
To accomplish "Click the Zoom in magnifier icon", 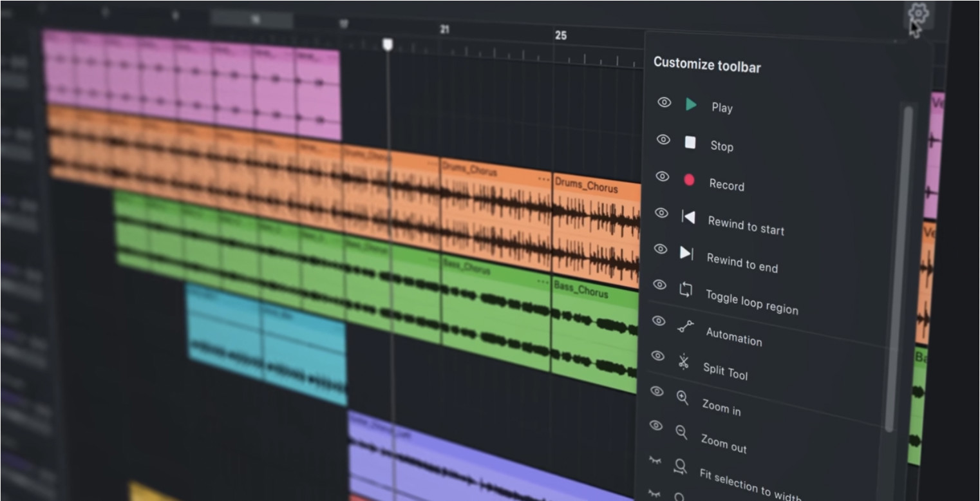I will pos(683,398).
